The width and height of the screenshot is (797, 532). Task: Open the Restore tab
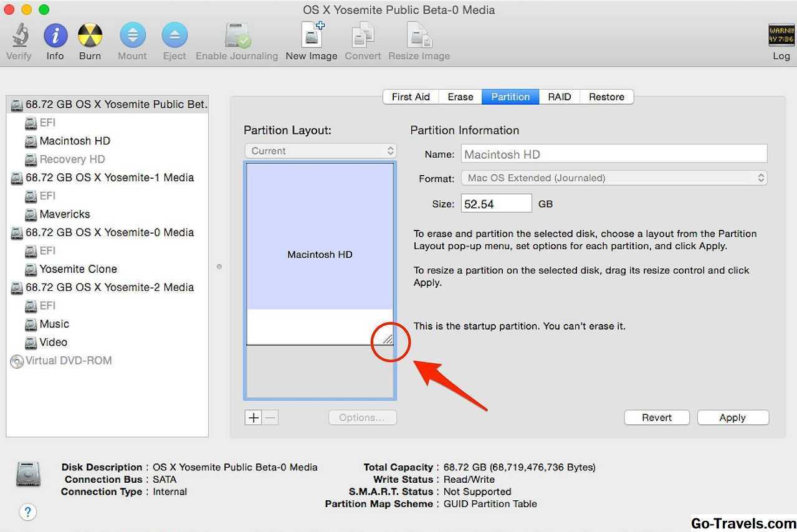[x=606, y=97]
